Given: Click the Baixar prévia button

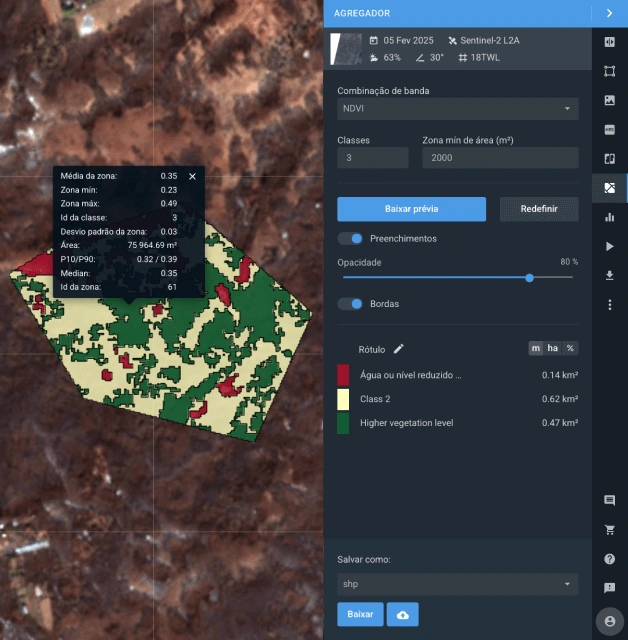Looking at the screenshot, I should pos(411,209).
